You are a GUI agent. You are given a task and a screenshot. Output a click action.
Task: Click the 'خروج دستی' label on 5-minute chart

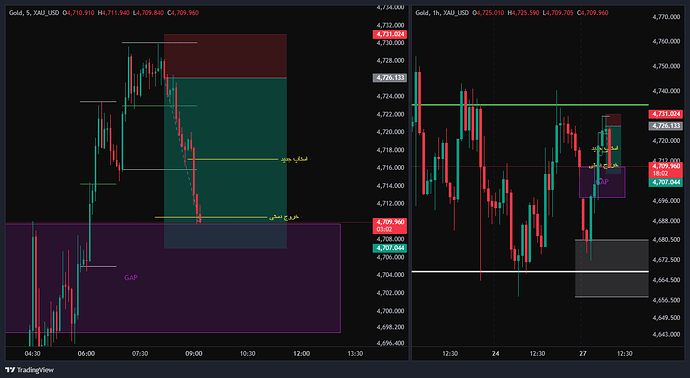pyautogui.click(x=285, y=217)
